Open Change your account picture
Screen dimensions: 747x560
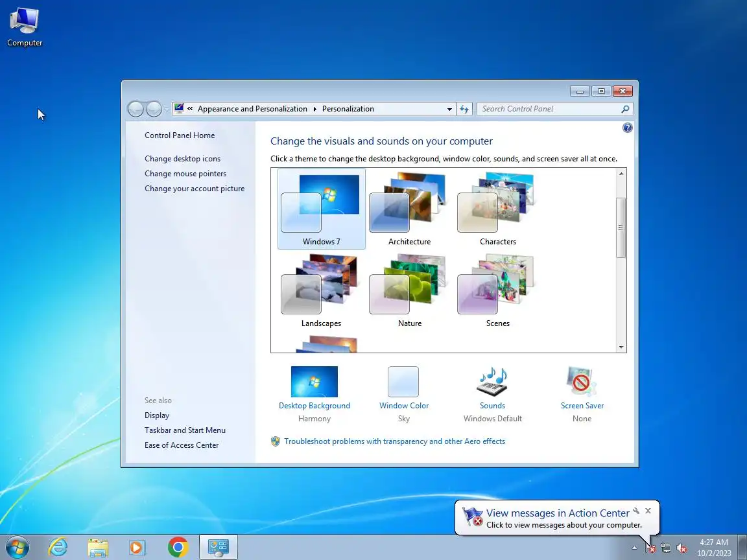click(195, 189)
